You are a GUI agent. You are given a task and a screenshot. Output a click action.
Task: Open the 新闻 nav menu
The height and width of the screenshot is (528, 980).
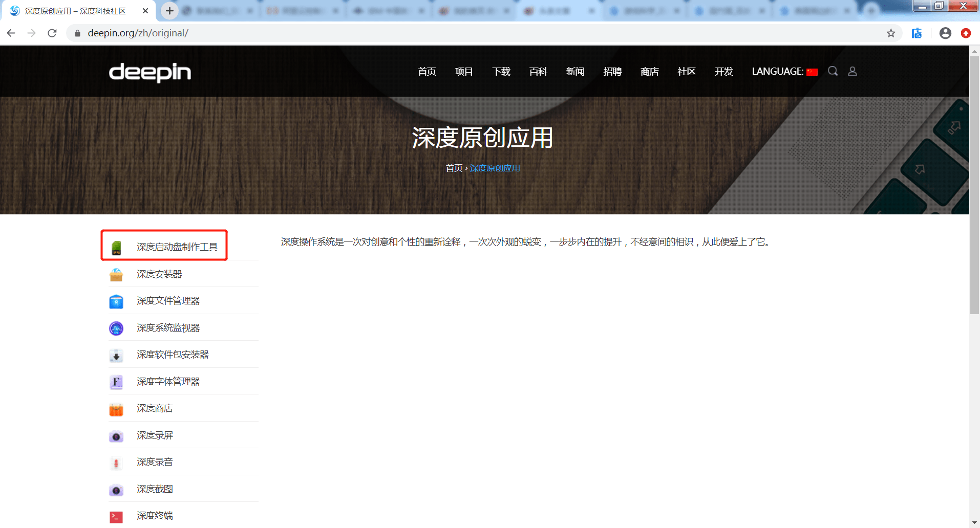point(576,72)
